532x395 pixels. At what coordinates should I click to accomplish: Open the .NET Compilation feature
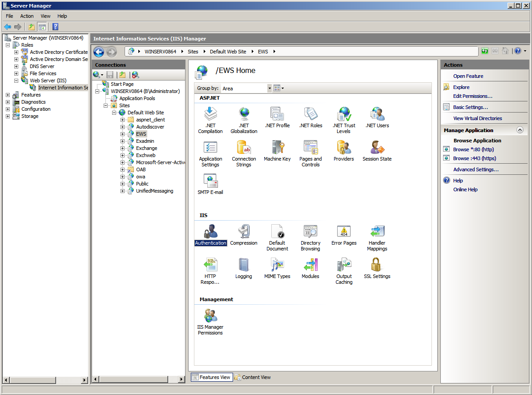coord(210,120)
